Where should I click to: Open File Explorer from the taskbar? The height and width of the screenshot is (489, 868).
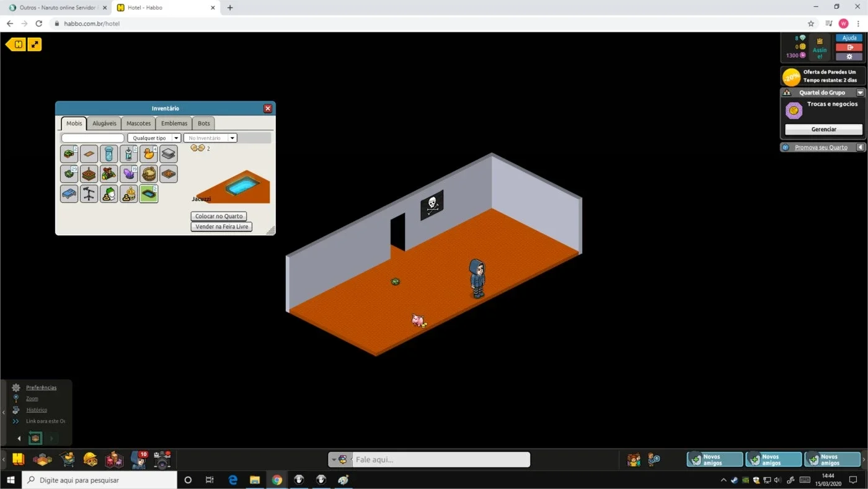(x=254, y=480)
